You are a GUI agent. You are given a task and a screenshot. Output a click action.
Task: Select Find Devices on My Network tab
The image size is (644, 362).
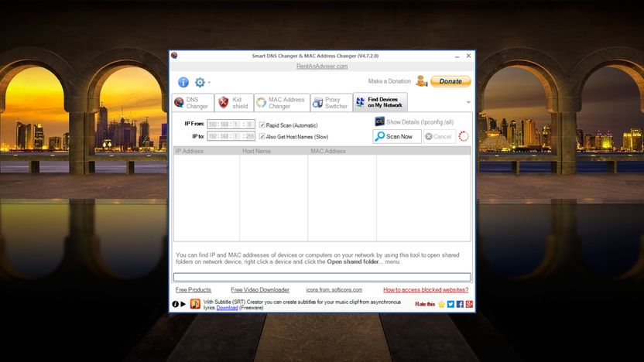(380, 102)
